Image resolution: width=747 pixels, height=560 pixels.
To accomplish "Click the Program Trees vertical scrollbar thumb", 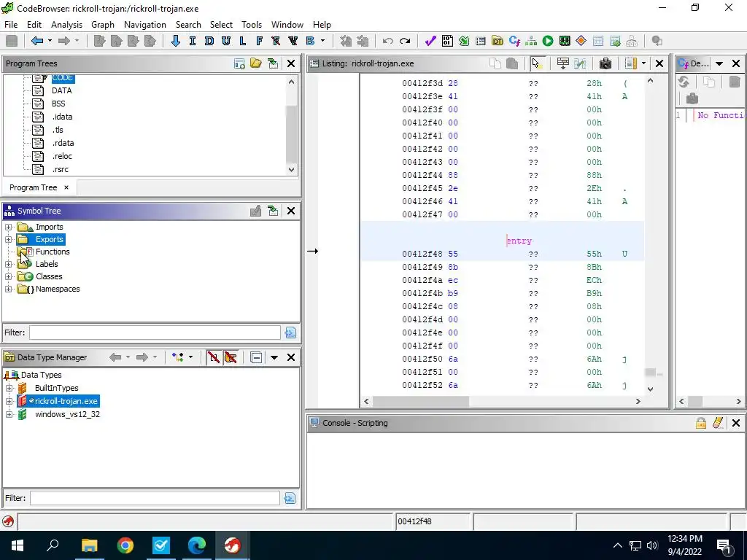I will click(292, 133).
